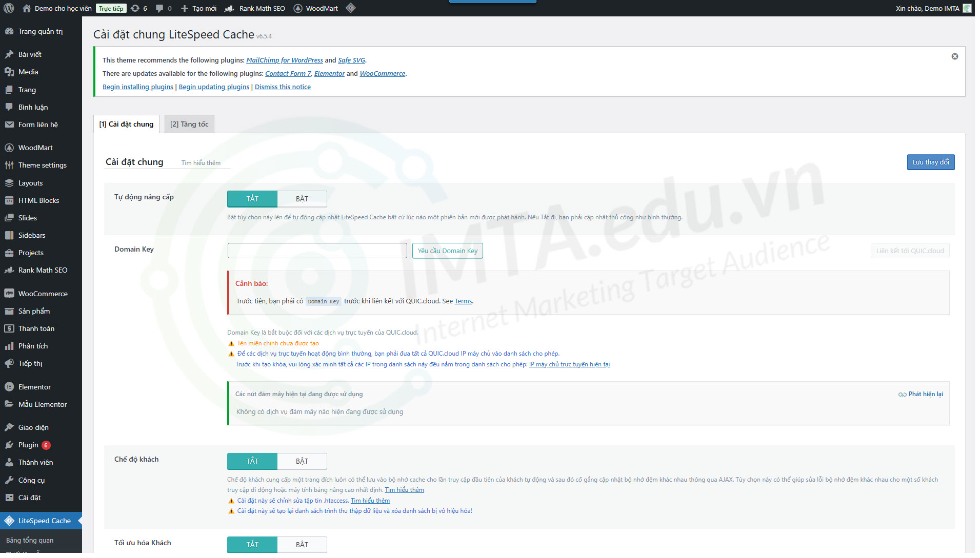
Task: Set Chế độ khách to BẬT
Action: point(302,461)
